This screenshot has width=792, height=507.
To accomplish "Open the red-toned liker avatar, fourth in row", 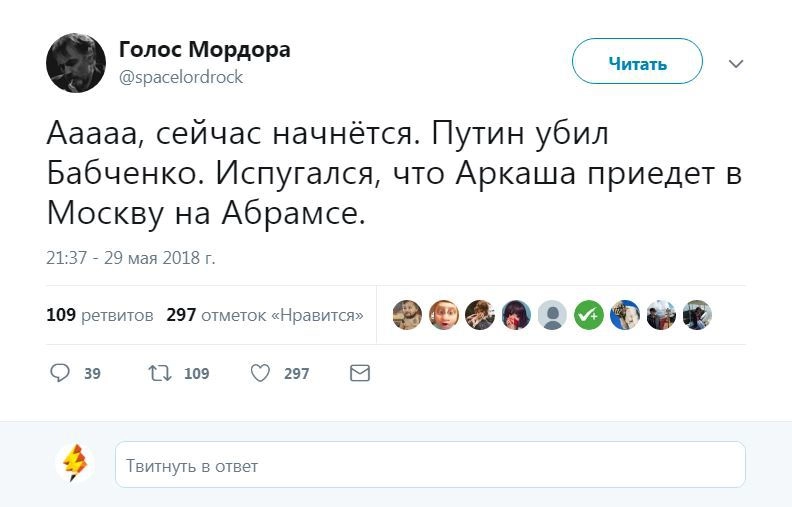I will click(x=516, y=315).
